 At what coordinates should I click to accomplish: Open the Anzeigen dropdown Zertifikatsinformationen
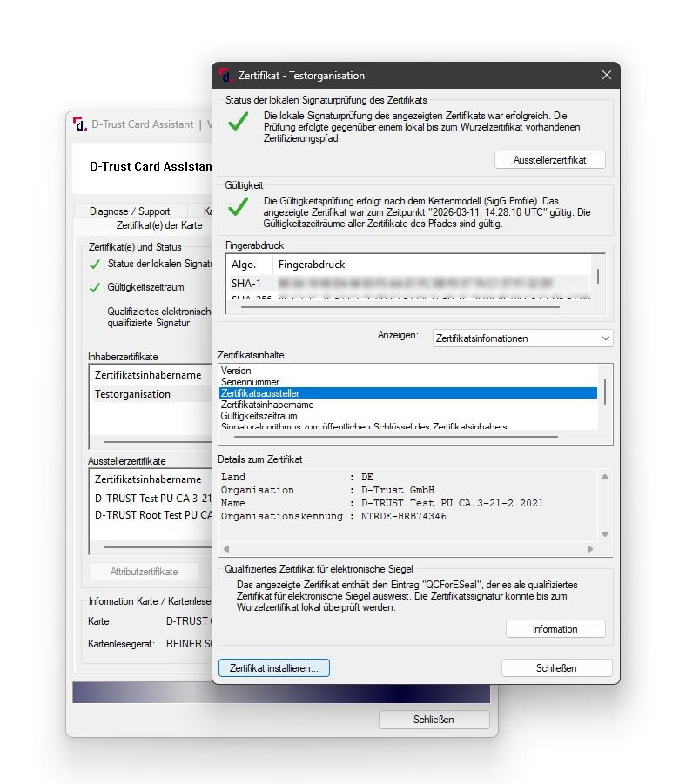coord(522,338)
